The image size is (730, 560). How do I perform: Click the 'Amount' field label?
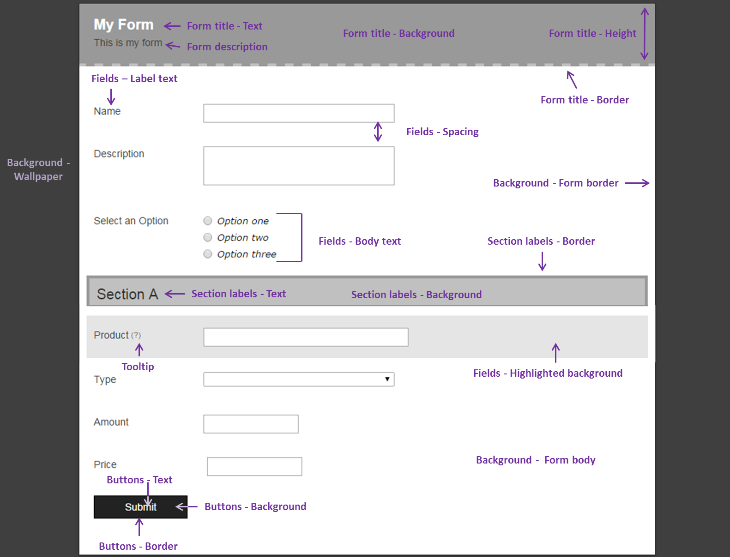pos(111,422)
